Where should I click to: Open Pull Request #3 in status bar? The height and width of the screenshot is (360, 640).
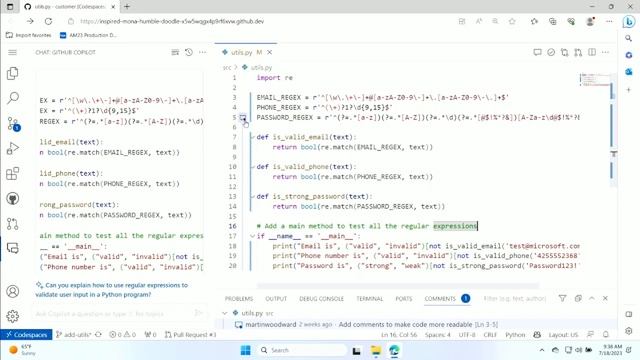pos(190,334)
